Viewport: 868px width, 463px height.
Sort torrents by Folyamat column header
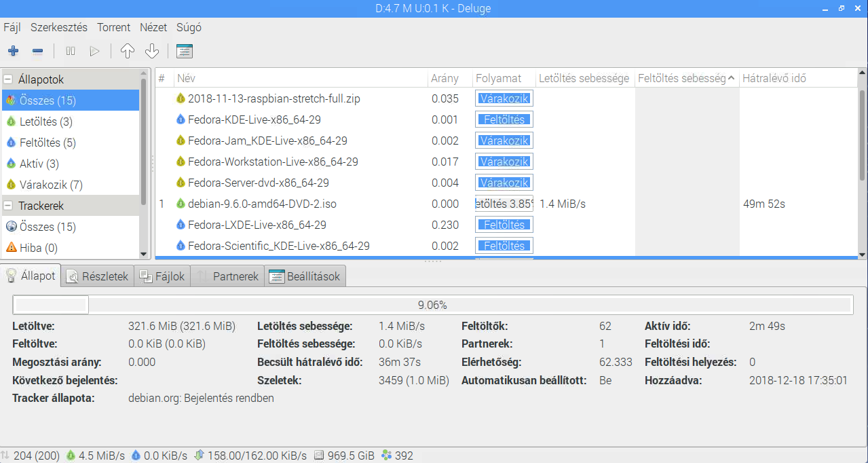pos(504,78)
